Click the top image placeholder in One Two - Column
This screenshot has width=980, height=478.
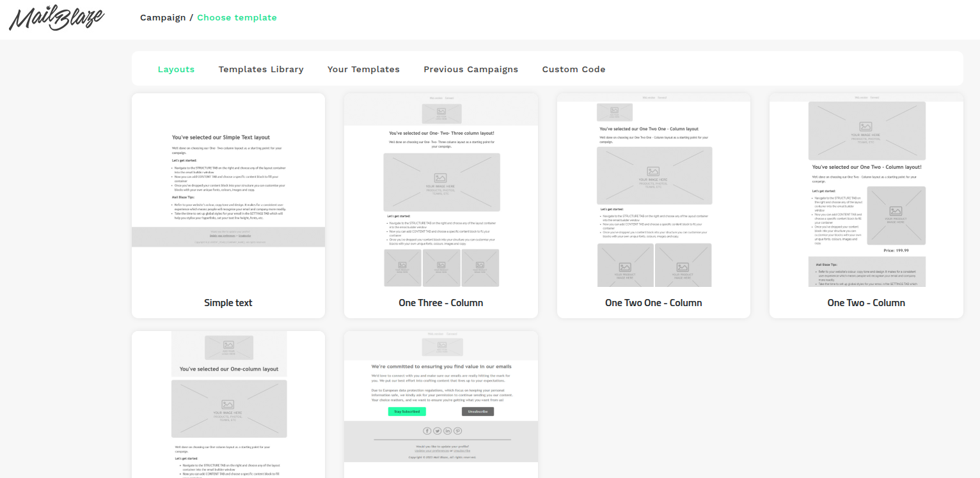click(x=866, y=130)
